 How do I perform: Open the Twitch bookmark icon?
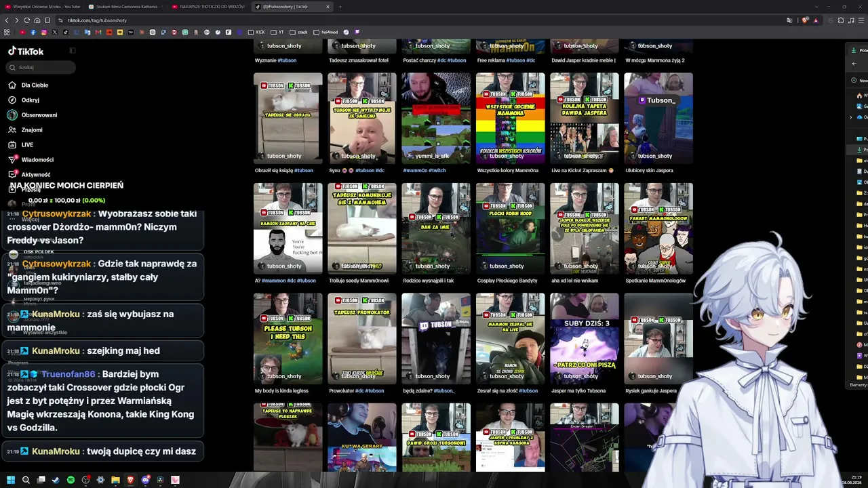pos(357,32)
